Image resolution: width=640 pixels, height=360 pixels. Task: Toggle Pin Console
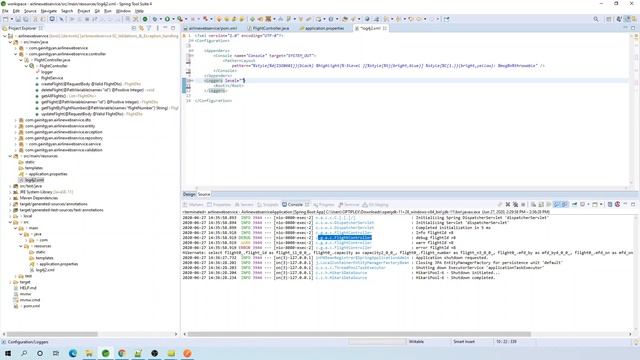click(574, 204)
